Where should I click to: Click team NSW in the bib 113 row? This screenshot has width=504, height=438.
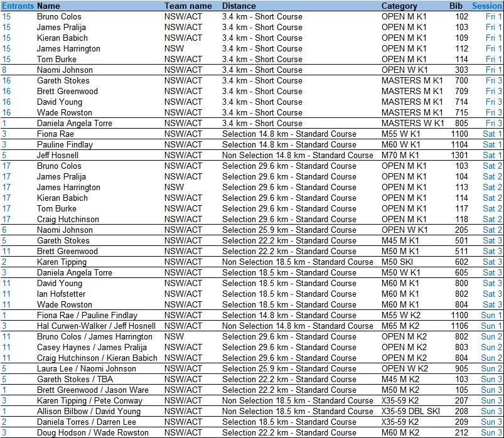click(174, 188)
